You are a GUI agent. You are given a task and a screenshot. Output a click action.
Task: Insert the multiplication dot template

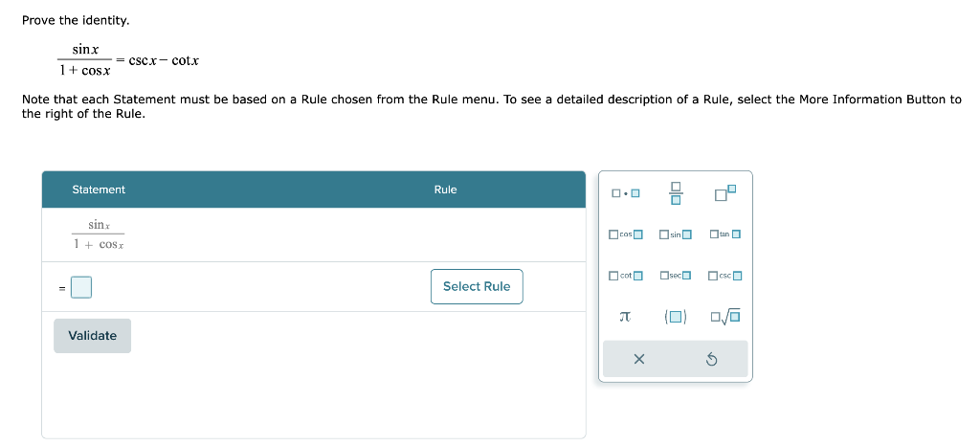[x=626, y=193]
